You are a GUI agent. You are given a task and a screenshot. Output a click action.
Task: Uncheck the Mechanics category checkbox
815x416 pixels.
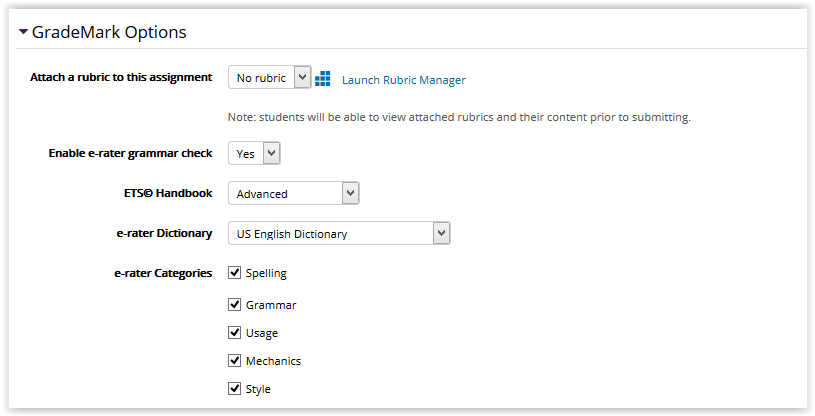[x=234, y=360]
